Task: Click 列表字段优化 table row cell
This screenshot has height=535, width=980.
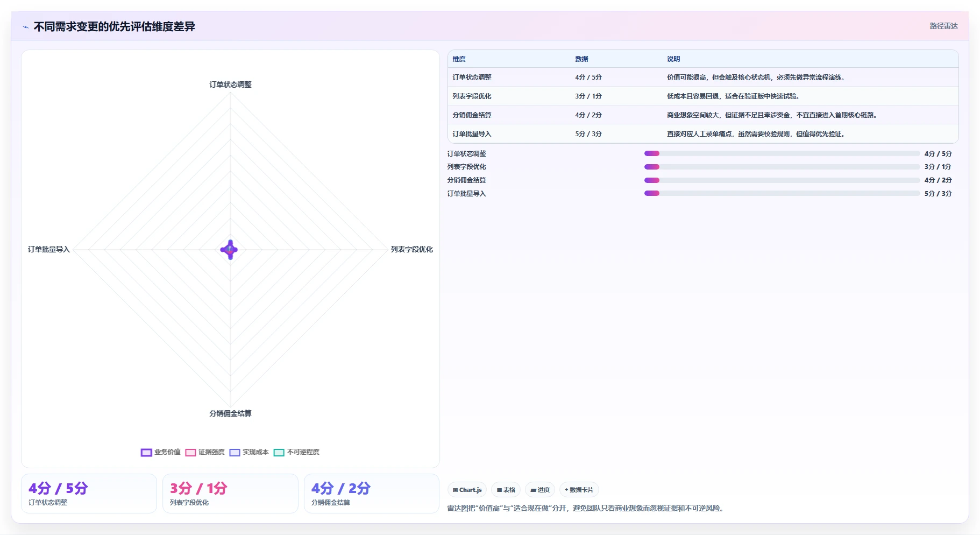Action: tap(472, 96)
